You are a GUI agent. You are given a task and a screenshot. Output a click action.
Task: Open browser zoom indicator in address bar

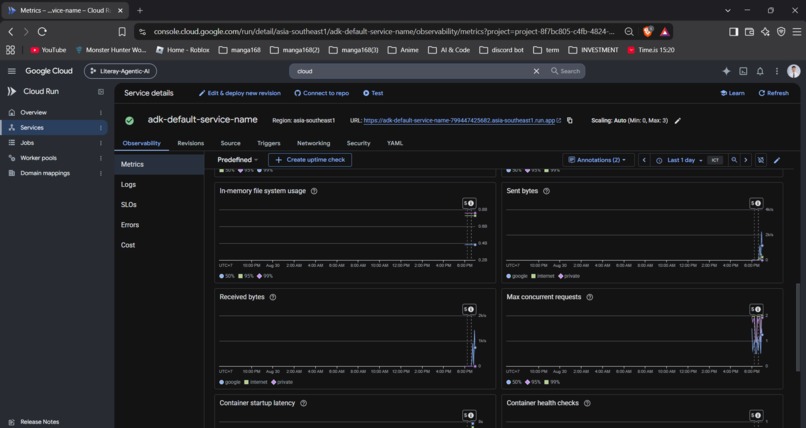[629, 32]
